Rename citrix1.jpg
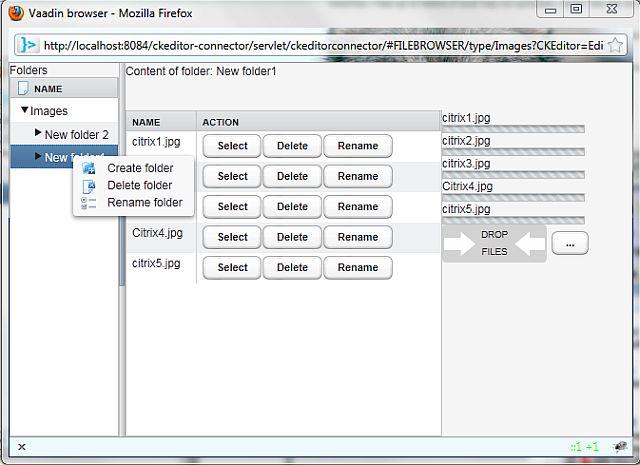The image size is (640, 465). tap(358, 146)
